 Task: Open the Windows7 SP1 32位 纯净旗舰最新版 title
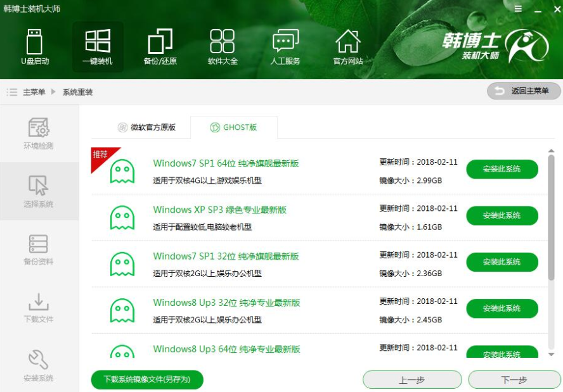coord(226,256)
